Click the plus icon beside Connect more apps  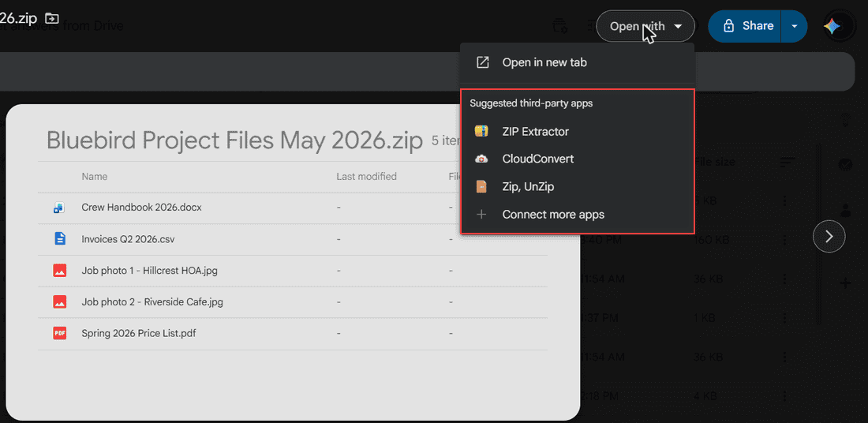(x=481, y=215)
